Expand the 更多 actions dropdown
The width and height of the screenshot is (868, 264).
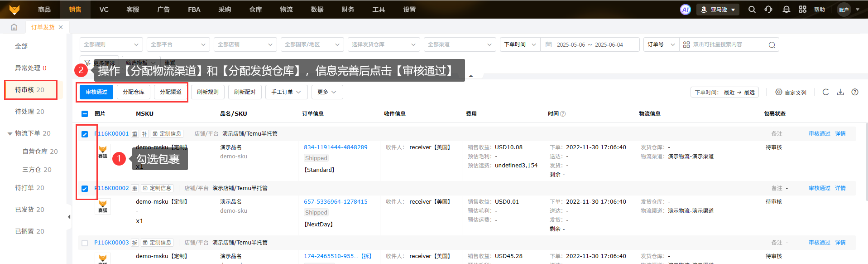(327, 92)
